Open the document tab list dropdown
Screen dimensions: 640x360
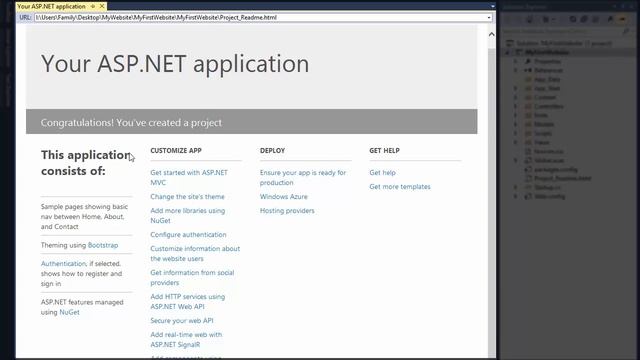493,6
